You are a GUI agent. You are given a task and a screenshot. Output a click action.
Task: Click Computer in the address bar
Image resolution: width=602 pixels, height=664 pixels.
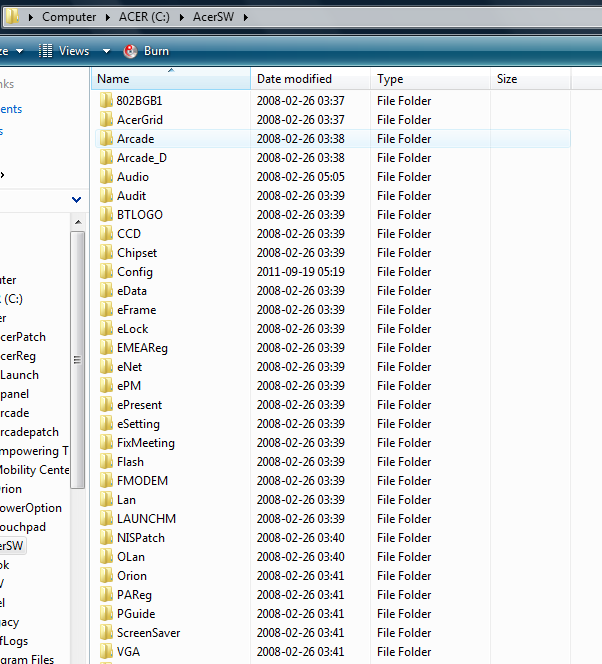69,17
